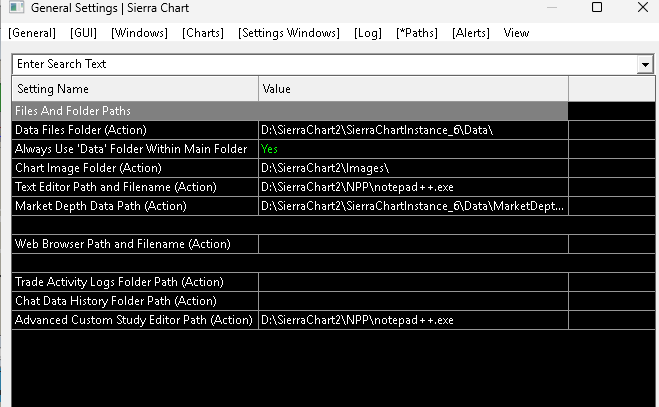Toggle Always Use 'Data' Folder Yes value

(269, 149)
